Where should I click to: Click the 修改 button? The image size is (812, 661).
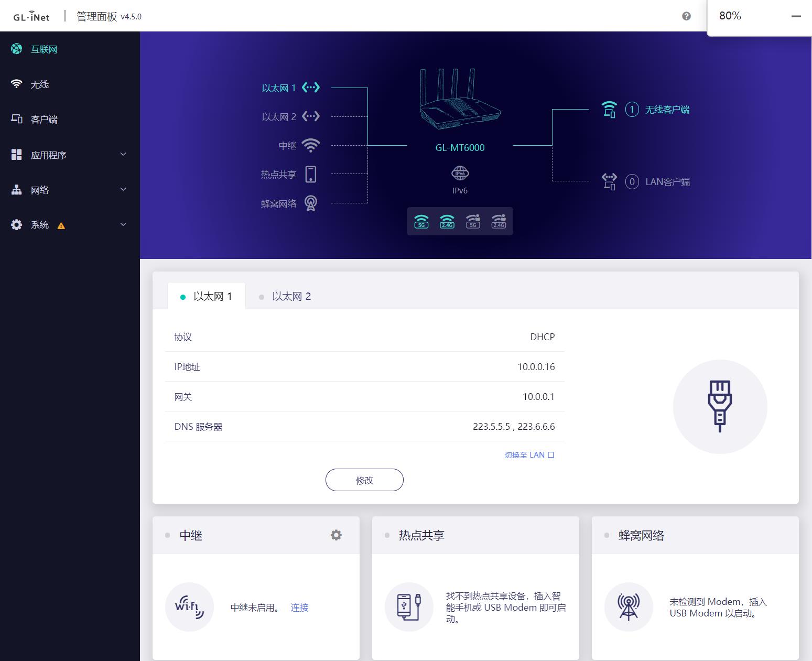click(x=364, y=480)
